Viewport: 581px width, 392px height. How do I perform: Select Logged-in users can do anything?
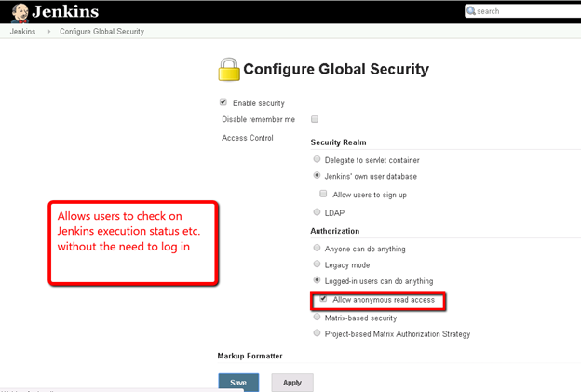pyautogui.click(x=317, y=280)
